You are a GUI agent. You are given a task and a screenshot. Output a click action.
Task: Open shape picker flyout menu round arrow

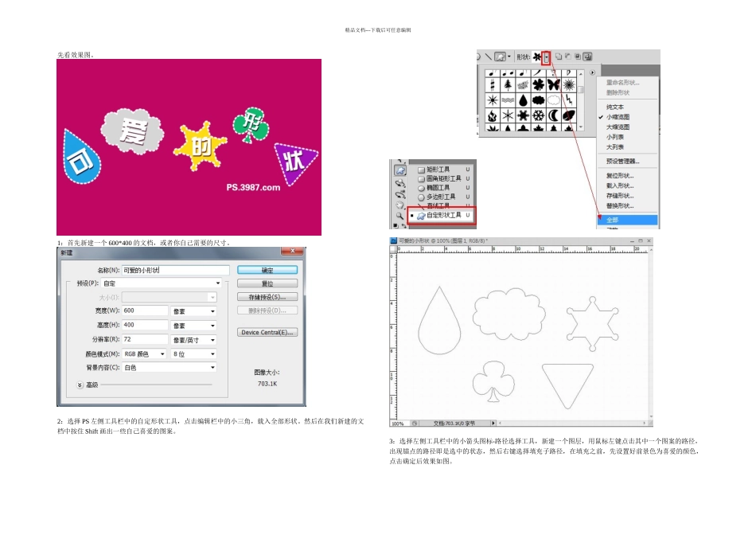coord(592,72)
